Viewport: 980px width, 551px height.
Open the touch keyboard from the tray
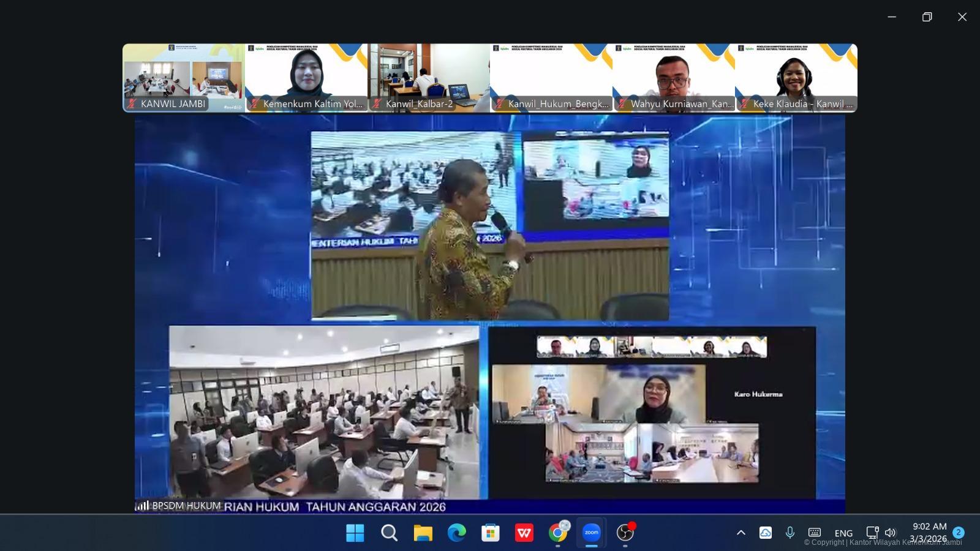[x=815, y=533]
